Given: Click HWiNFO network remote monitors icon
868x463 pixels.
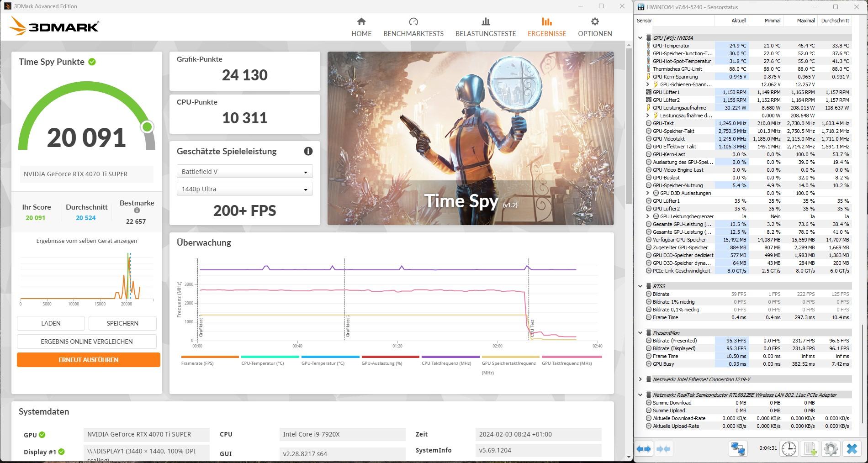Looking at the screenshot, I should tap(738, 449).
